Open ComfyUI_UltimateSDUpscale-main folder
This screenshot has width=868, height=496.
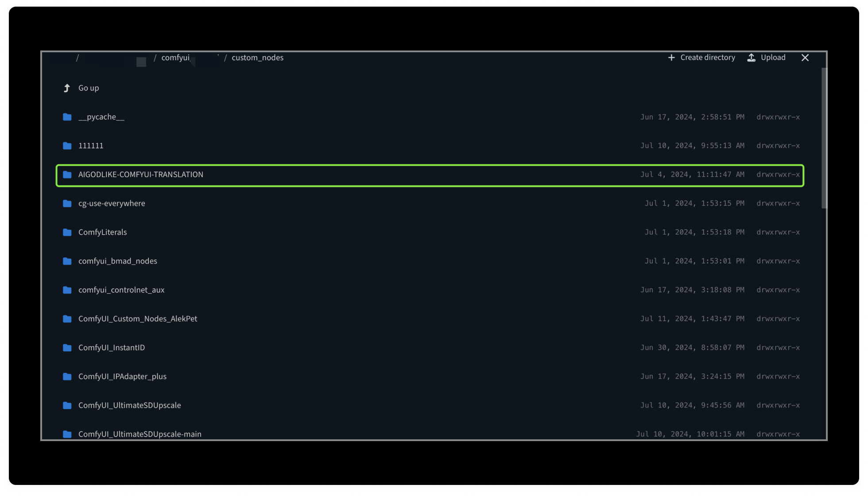click(139, 434)
